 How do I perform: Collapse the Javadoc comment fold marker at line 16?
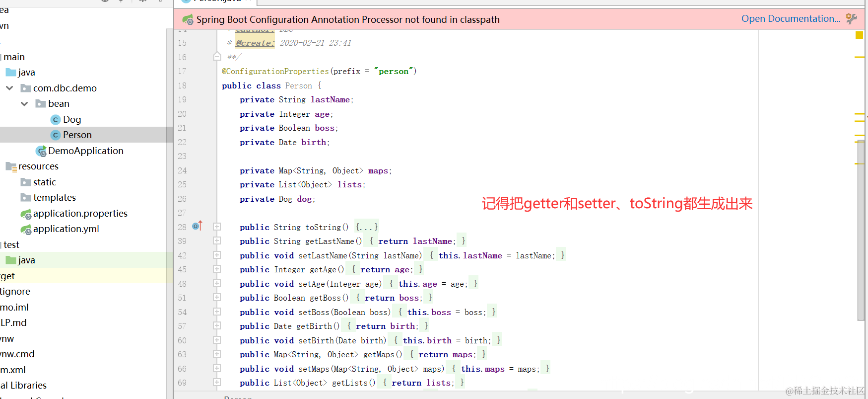[217, 57]
